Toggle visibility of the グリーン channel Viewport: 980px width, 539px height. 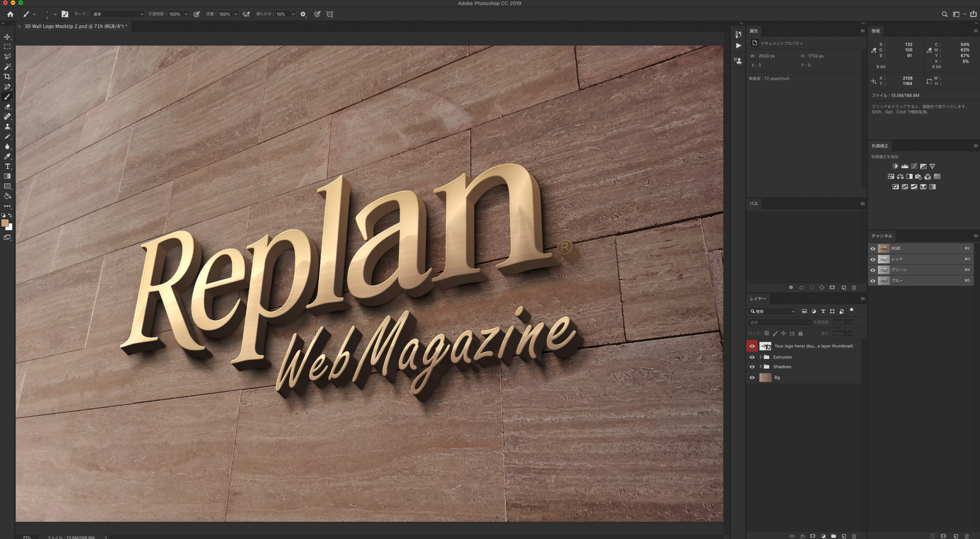[873, 270]
